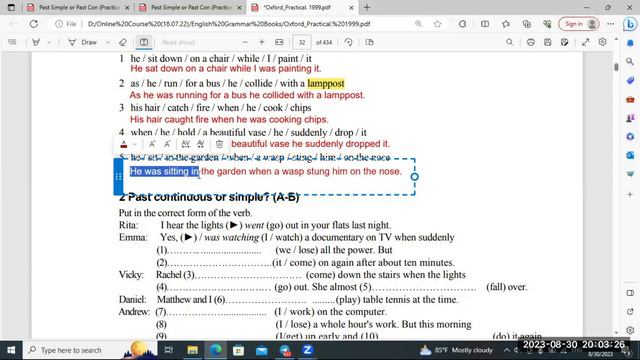
Task: Save the PDF document
Action: pos(547,42)
